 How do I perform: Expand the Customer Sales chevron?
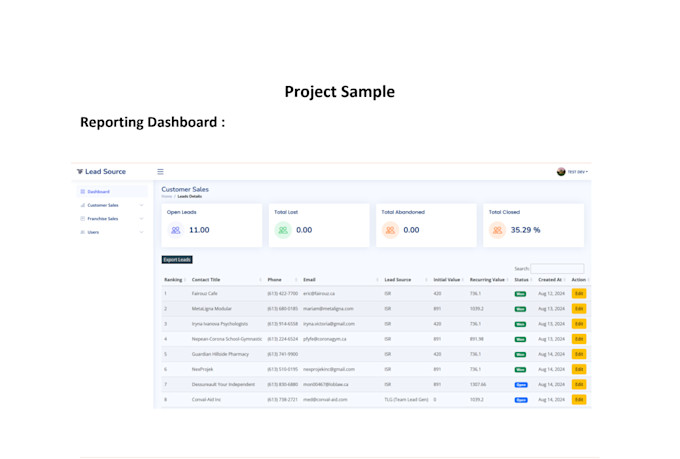pyautogui.click(x=141, y=205)
